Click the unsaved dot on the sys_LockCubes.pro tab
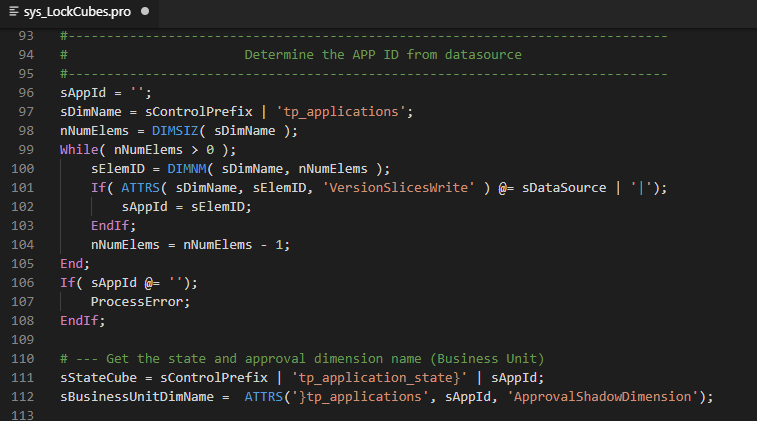 145,12
